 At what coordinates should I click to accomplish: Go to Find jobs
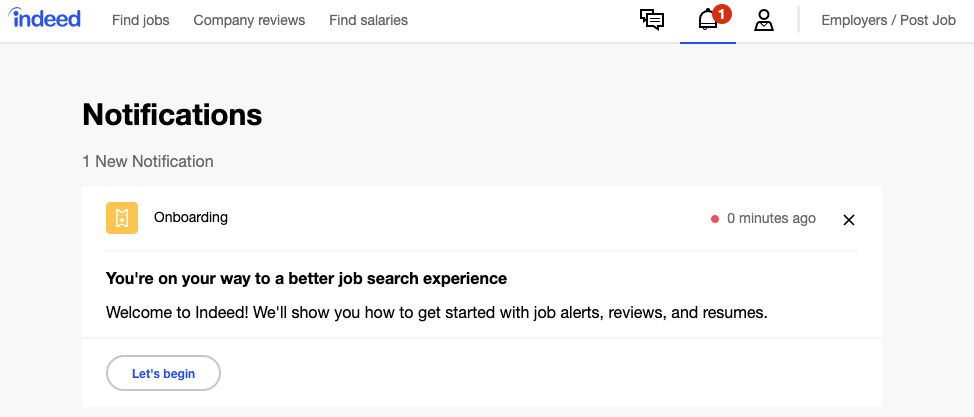click(x=140, y=21)
